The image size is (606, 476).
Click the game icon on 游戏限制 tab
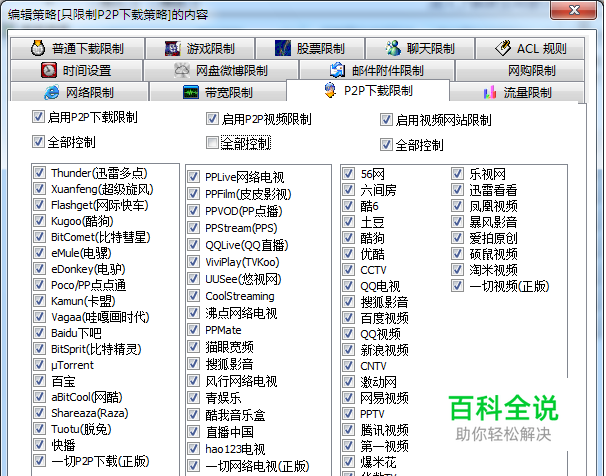click(x=172, y=49)
